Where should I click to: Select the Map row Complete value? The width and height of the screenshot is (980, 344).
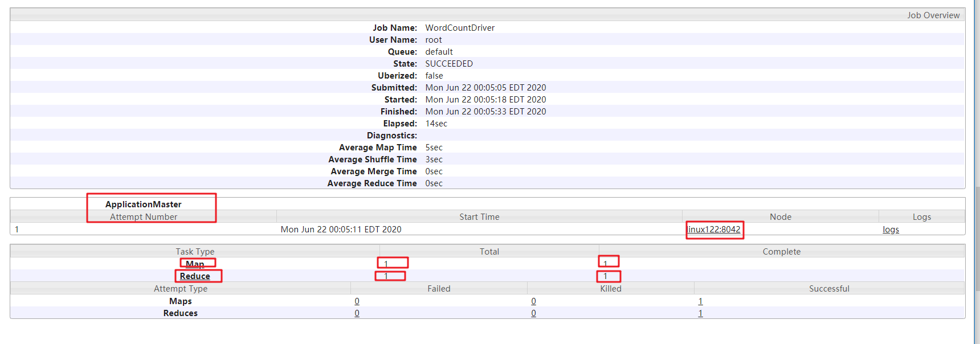[605, 264]
